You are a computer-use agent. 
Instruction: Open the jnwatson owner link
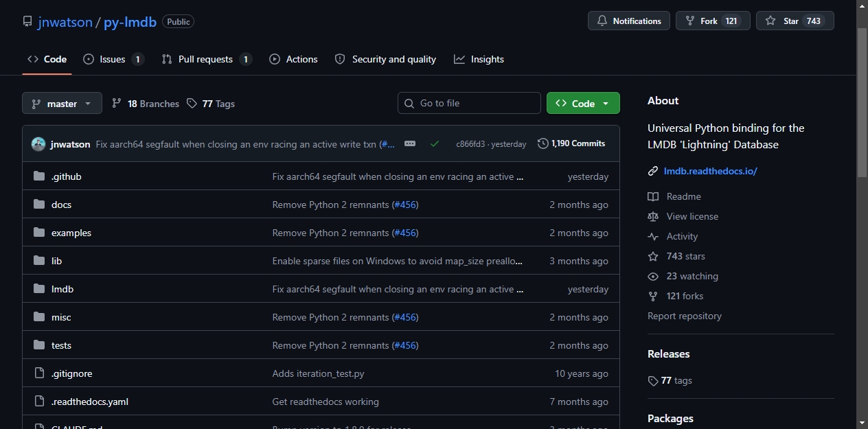pos(65,21)
